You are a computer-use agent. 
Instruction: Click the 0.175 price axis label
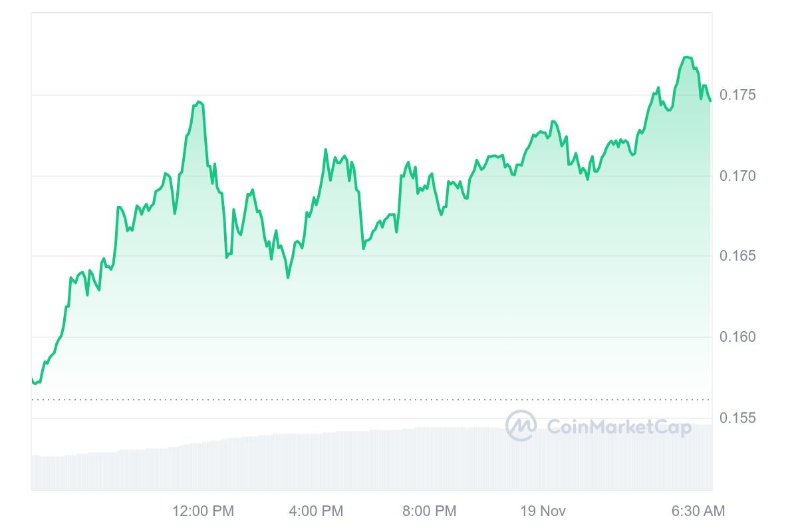[738, 95]
